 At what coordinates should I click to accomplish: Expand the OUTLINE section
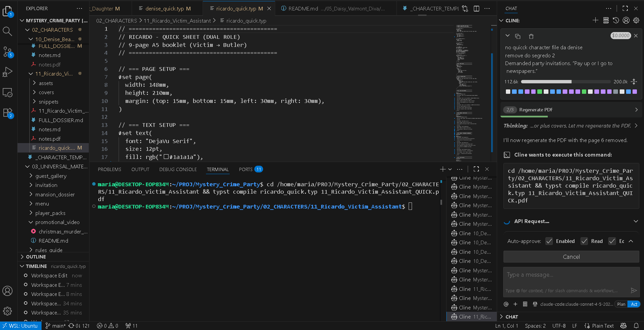(x=36, y=257)
